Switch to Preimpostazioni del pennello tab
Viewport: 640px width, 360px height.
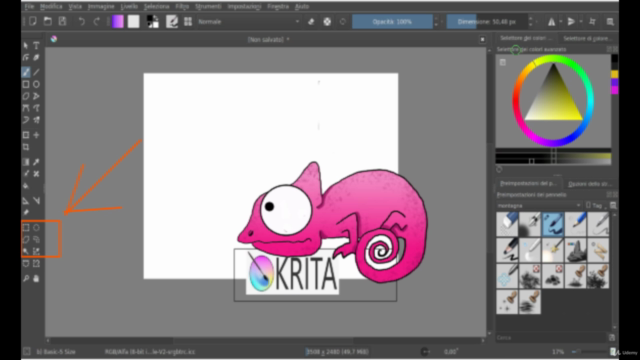pyautogui.click(x=528, y=184)
